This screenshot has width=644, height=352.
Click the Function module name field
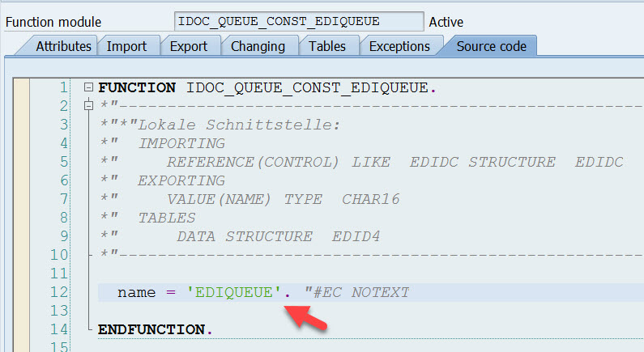coord(299,22)
